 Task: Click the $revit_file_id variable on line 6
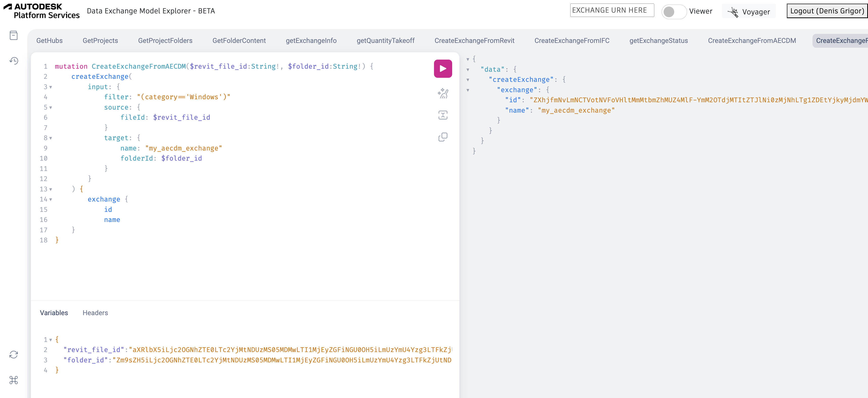[182, 117]
